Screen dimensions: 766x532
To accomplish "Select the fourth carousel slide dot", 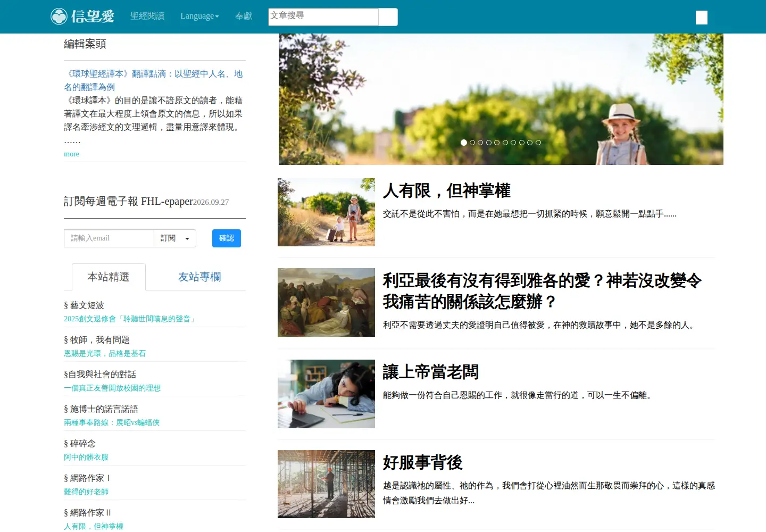I will pos(489,143).
